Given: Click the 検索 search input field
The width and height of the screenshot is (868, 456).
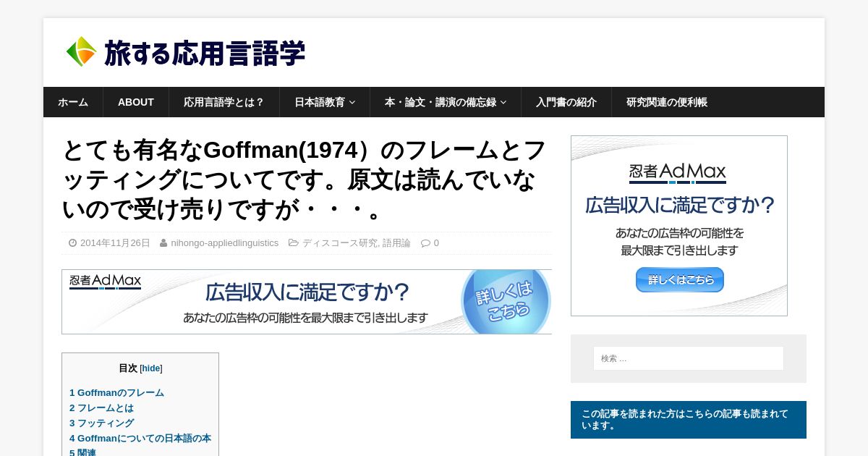Looking at the screenshot, I should point(689,358).
